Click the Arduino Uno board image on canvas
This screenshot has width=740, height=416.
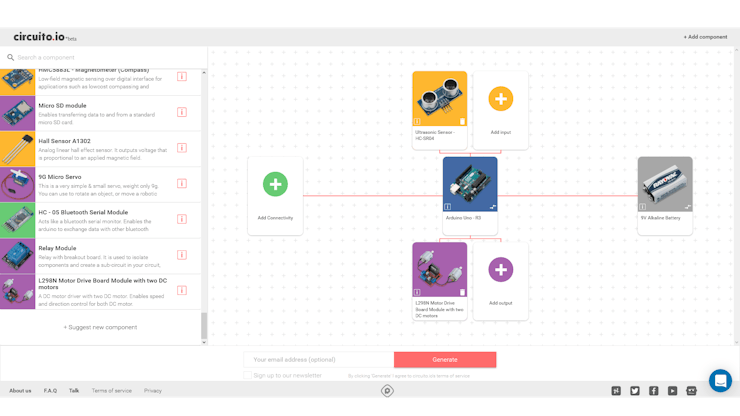pos(470,184)
